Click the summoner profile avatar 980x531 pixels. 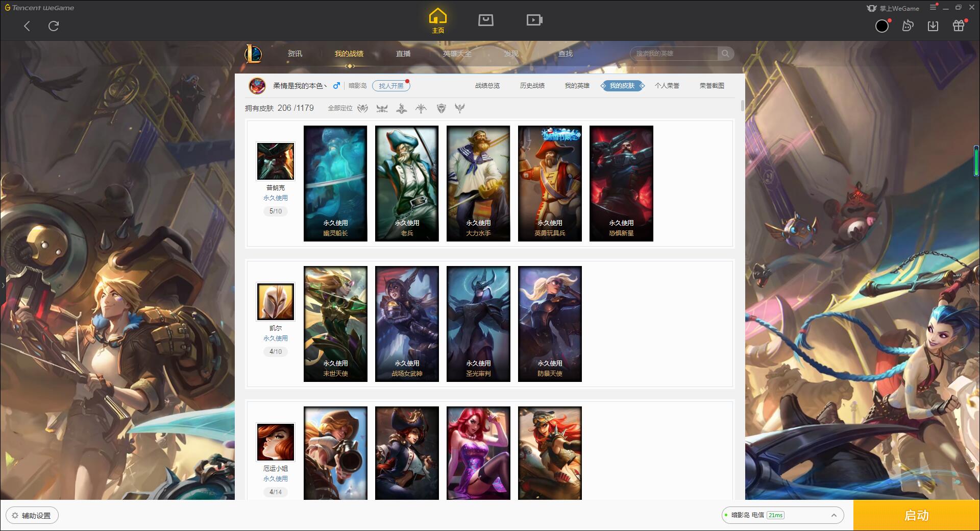point(257,86)
